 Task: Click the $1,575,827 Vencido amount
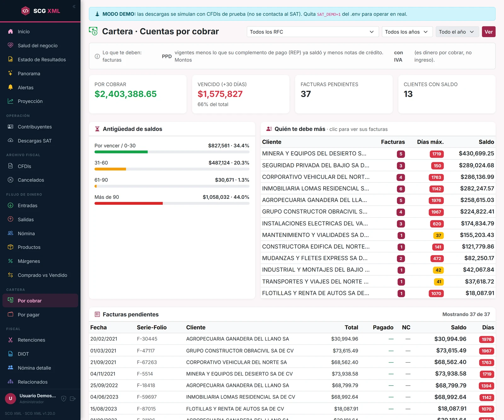(x=220, y=94)
